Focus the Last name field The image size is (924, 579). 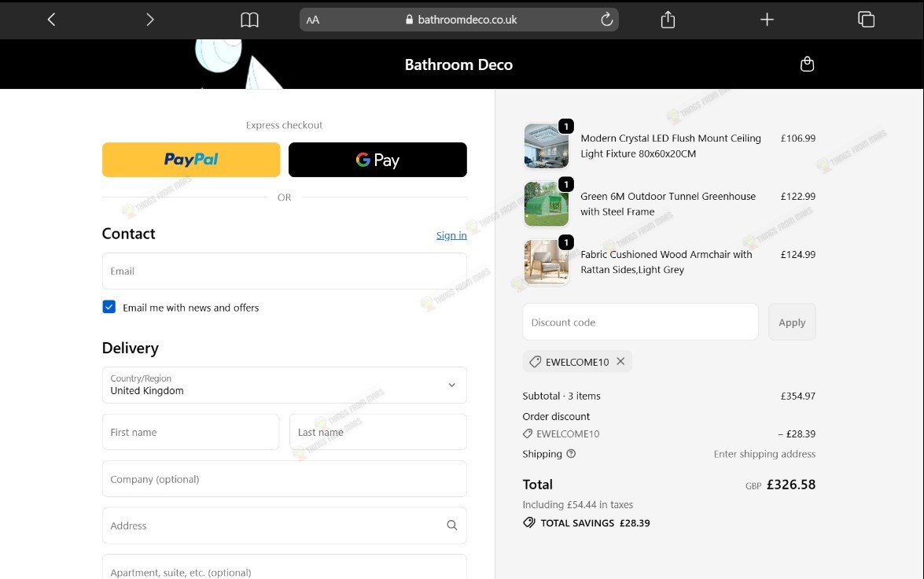point(378,432)
